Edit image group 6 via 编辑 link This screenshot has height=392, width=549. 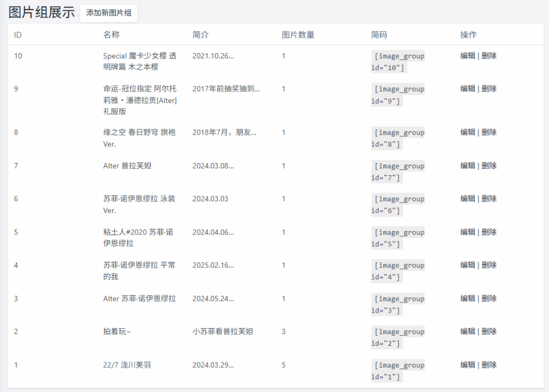click(468, 198)
